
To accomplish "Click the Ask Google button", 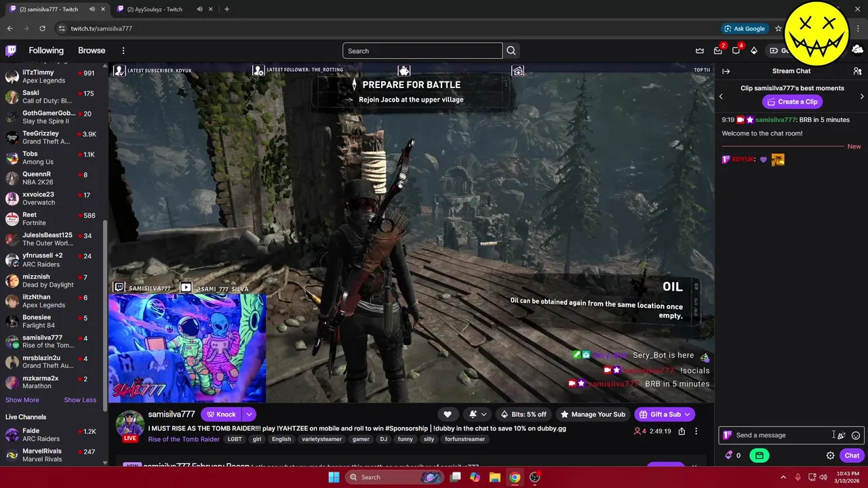I will point(745,28).
